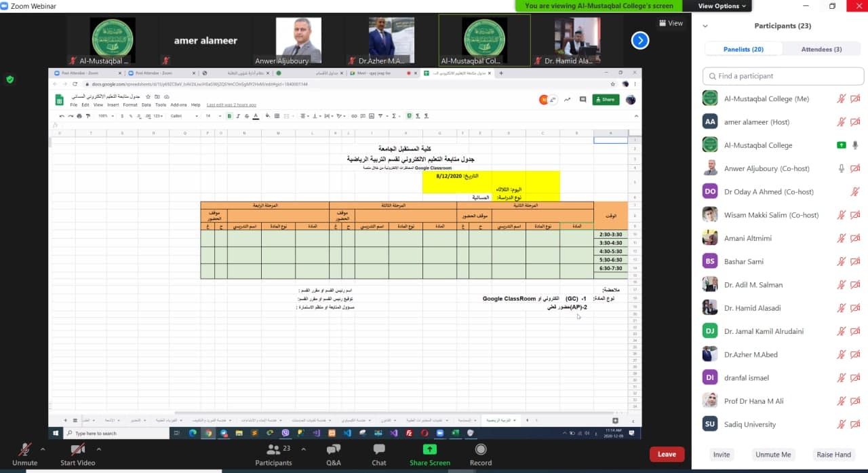Open the zoom 100% dropdown in Sheets
The image size is (868, 473).
point(106,116)
